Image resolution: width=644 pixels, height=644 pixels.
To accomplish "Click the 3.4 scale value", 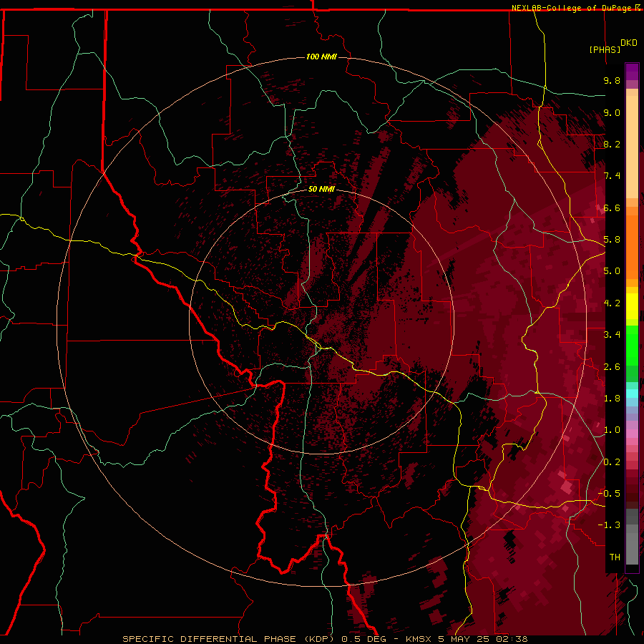I will click(612, 335).
